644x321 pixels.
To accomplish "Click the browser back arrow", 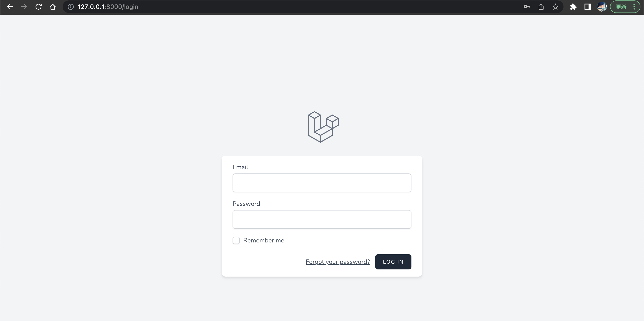I will click(10, 7).
